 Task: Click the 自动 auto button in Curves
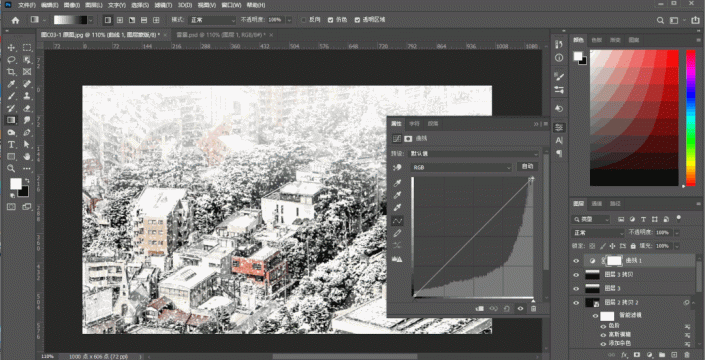[x=527, y=166]
